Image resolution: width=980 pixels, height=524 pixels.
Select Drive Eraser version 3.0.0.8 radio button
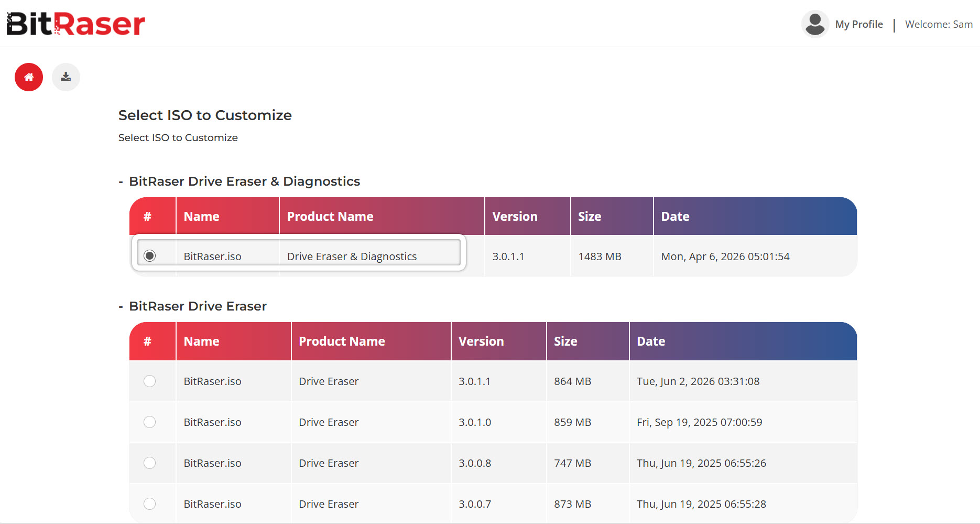pyautogui.click(x=150, y=463)
